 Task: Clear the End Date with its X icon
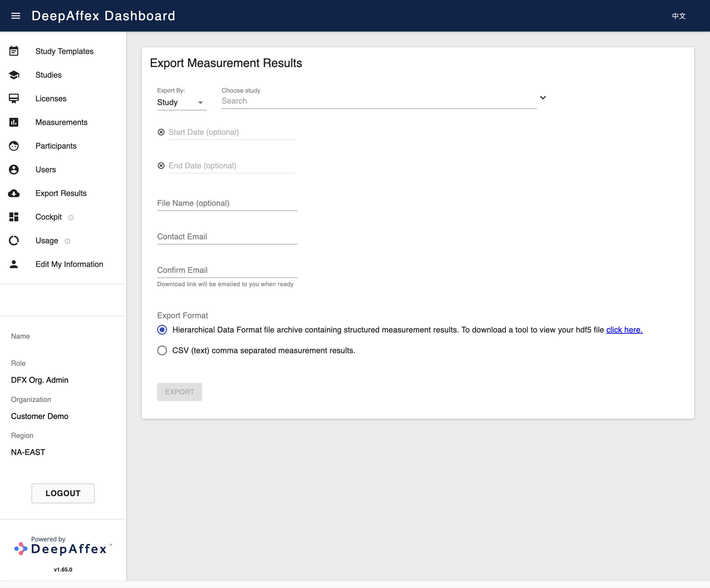[x=161, y=165]
